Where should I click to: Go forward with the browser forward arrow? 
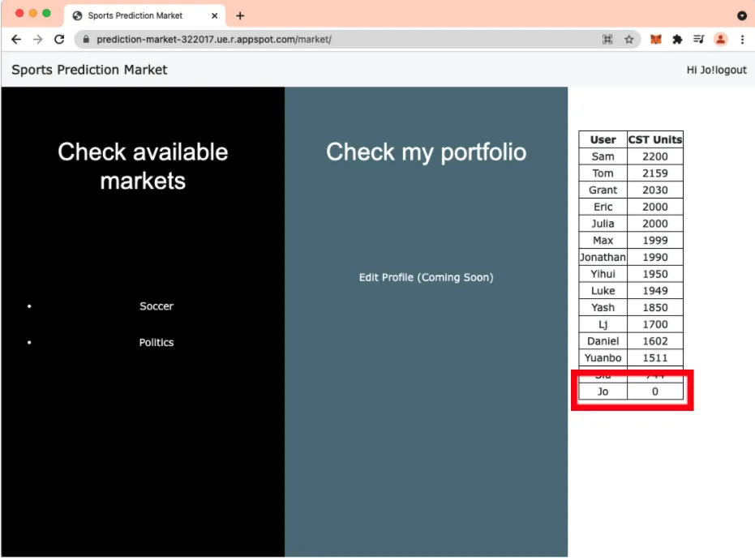(x=37, y=40)
